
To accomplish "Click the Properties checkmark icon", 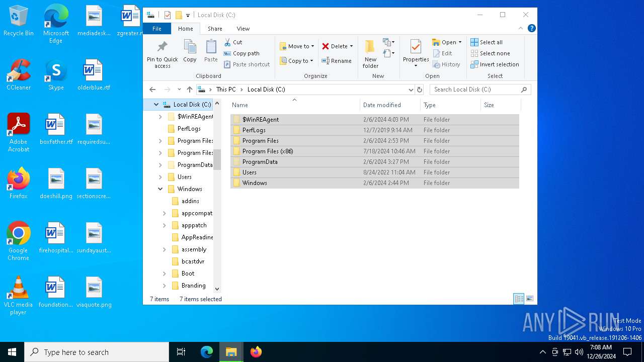I will click(x=416, y=47).
